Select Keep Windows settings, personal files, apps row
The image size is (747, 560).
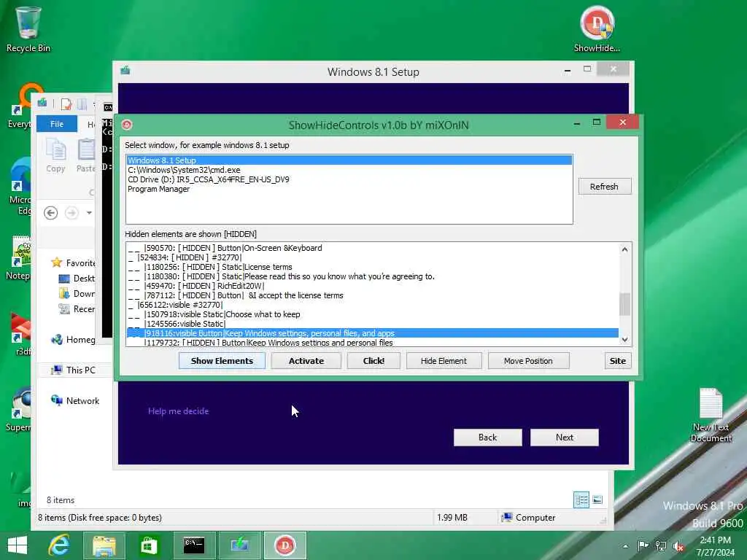tap(373, 332)
